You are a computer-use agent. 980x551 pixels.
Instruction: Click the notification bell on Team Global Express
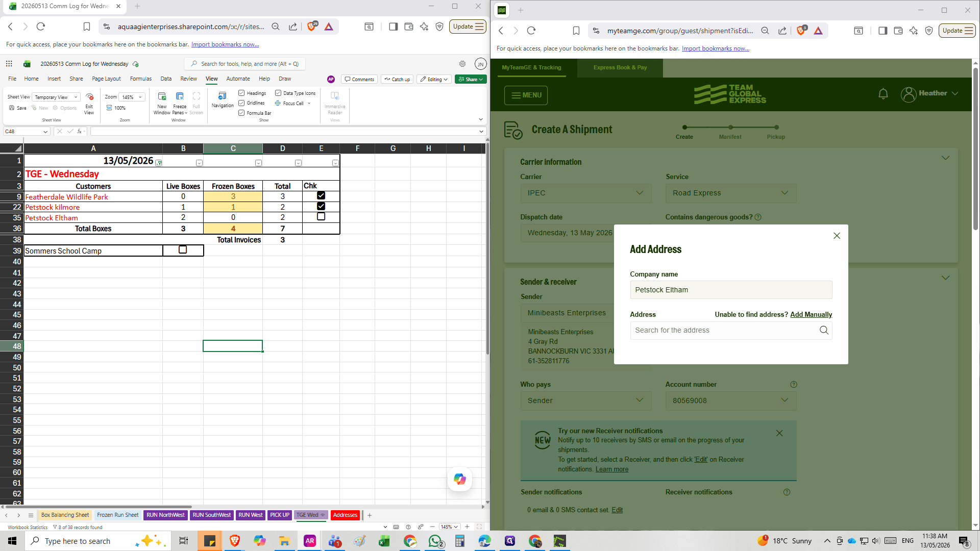(x=883, y=94)
